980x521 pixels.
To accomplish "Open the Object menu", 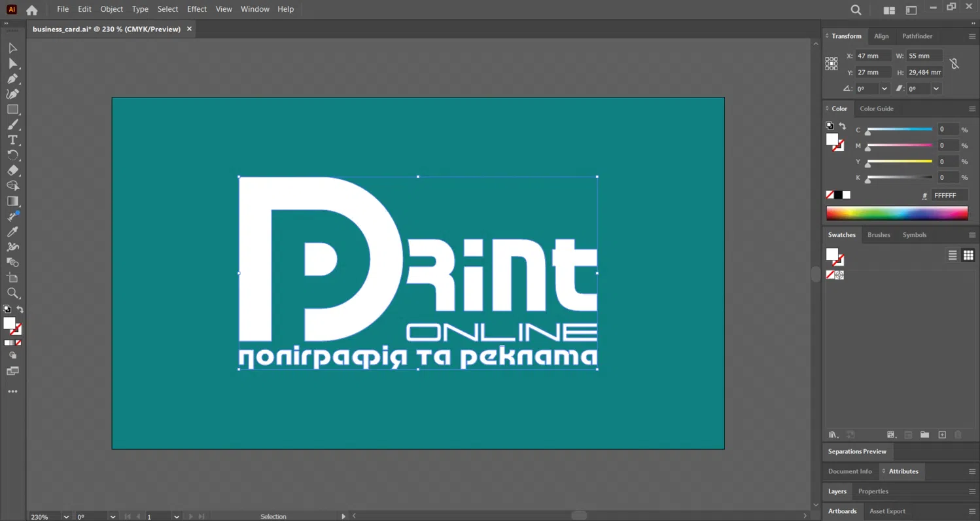I will click(111, 9).
